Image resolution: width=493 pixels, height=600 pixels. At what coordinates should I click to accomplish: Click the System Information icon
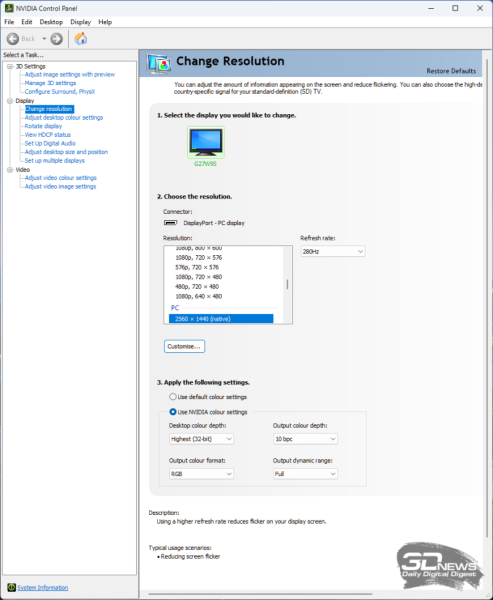click(x=11, y=587)
